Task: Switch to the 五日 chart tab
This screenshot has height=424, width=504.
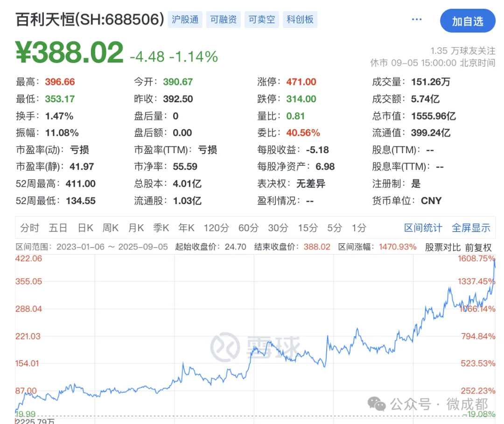Action: [x=58, y=228]
